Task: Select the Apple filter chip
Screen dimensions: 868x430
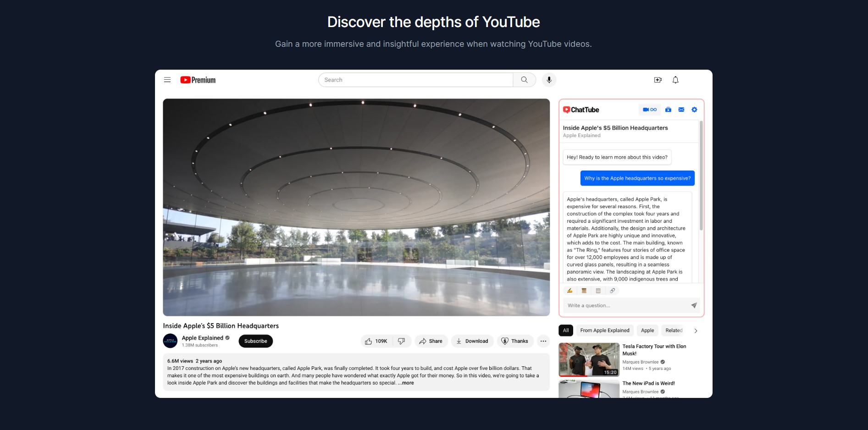Action: click(x=647, y=331)
